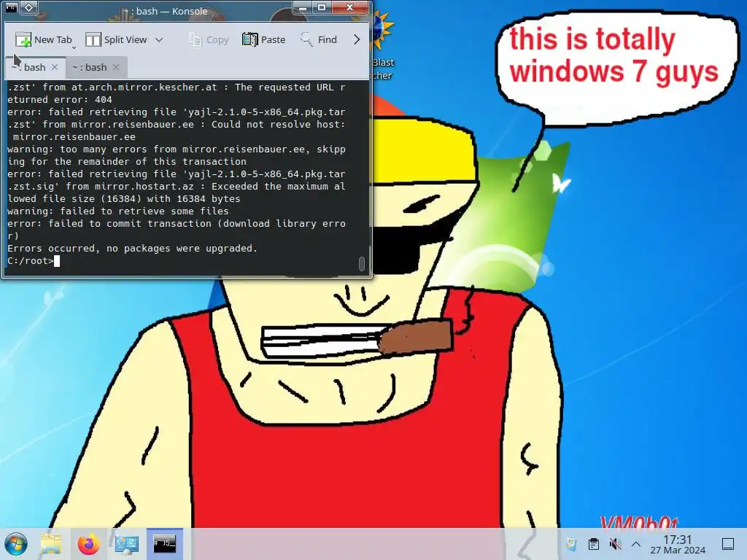Open the file manager from taskbar
The height and width of the screenshot is (560, 747).
tap(51, 544)
